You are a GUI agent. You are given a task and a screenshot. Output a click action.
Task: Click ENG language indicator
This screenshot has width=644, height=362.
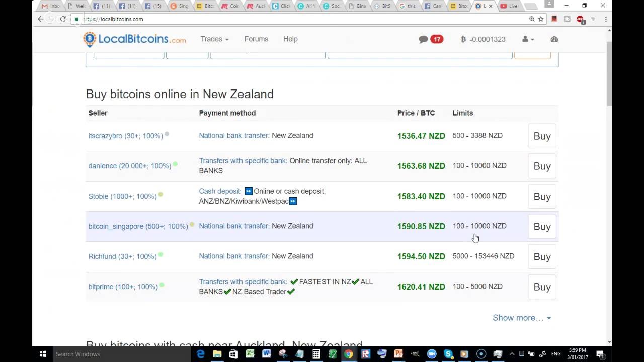coord(556,354)
